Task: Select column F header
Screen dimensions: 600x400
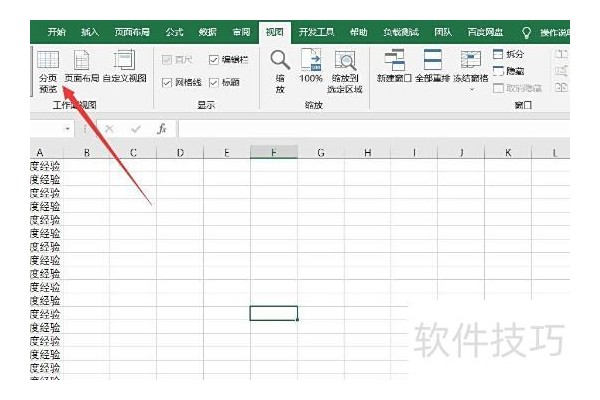Action: tap(274, 152)
